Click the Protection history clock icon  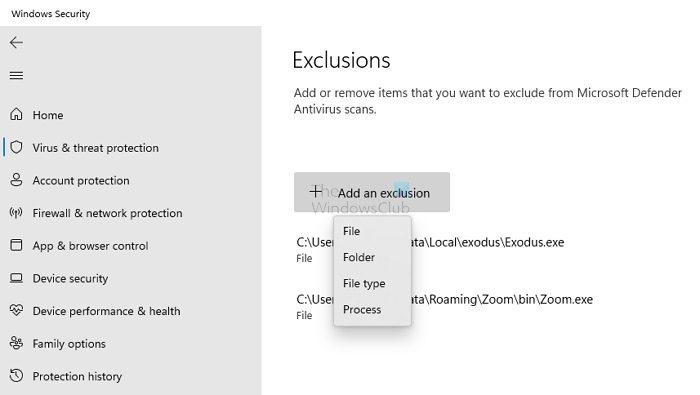pyautogui.click(x=16, y=376)
